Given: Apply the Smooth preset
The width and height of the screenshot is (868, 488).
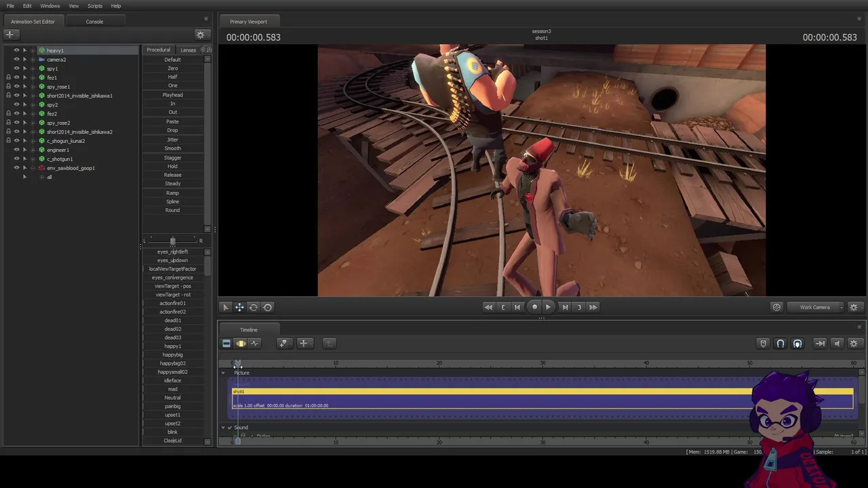Looking at the screenshot, I should coord(172,148).
